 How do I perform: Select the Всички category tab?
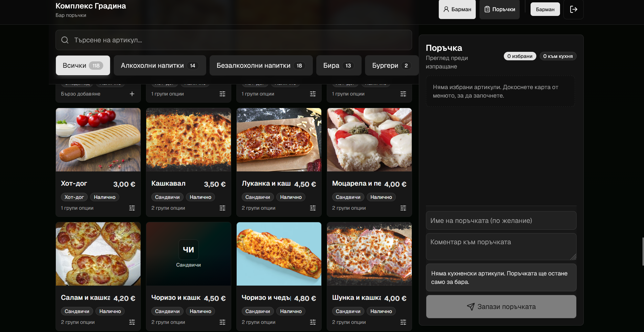click(x=83, y=65)
